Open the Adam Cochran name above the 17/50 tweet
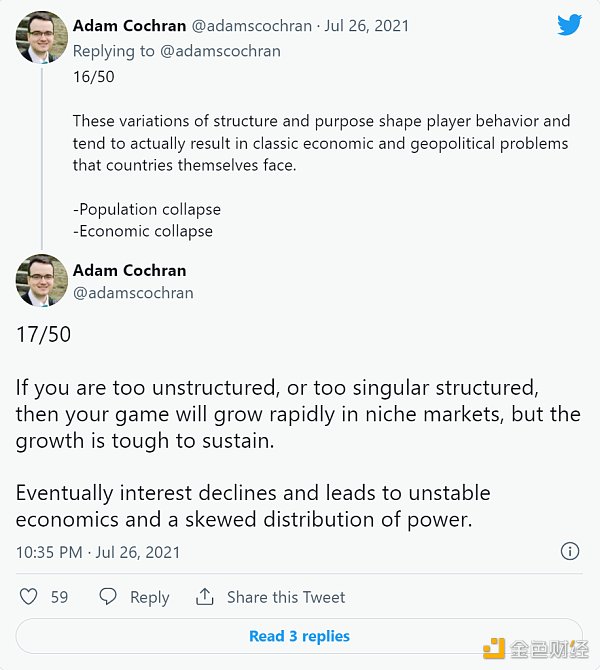The image size is (600, 670). click(x=130, y=270)
